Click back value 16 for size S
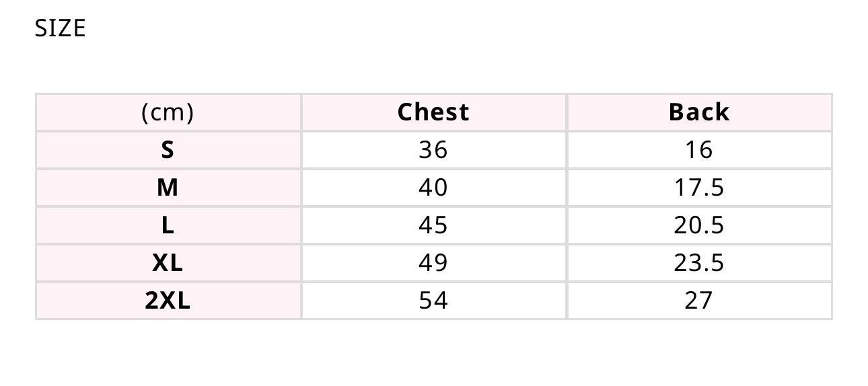 point(699,150)
